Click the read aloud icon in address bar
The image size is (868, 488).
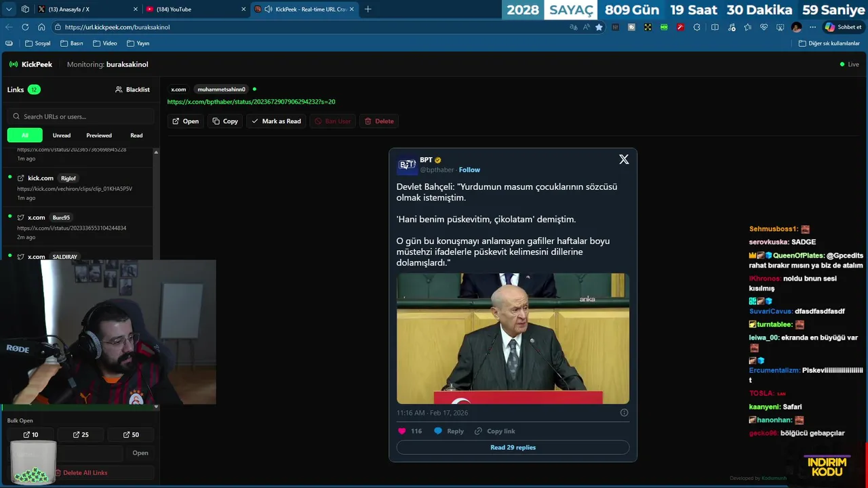(586, 27)
